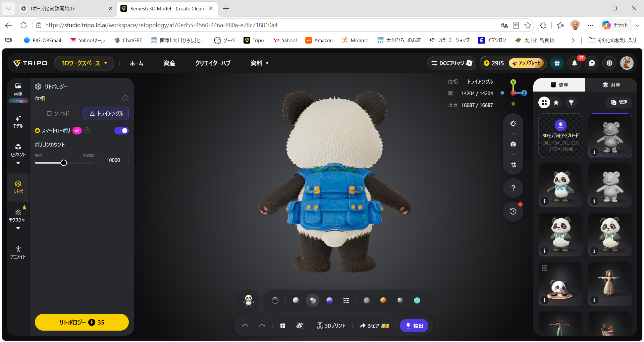The width and height of the screenshot is (644, 342).
Task: Click the history restore clock icon
Action: tap(513, 211)
